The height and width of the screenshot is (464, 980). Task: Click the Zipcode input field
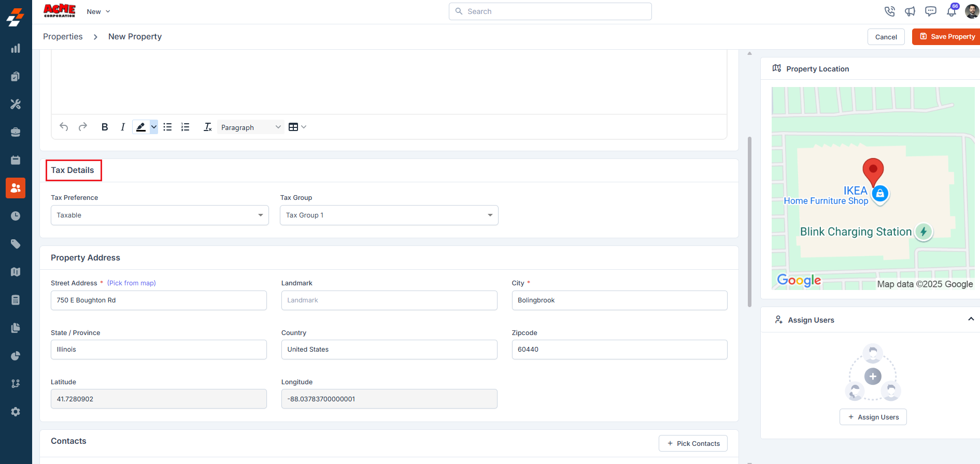coord(619,350)
